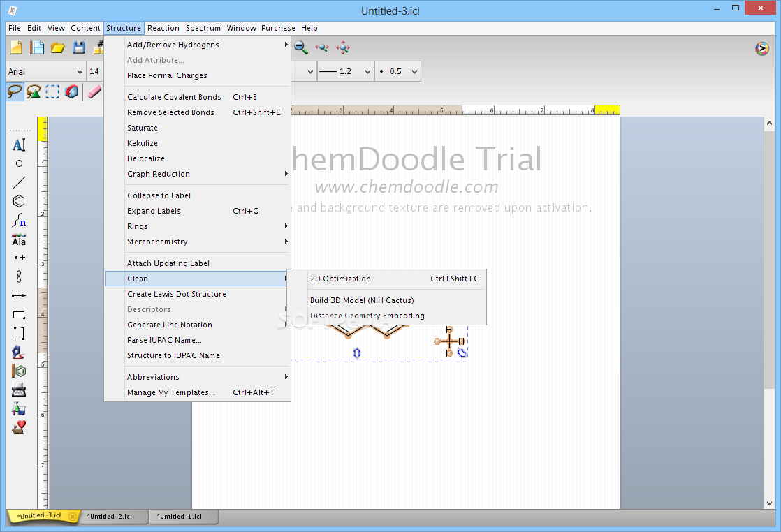Select the pink eraser tool

[x=94, y=91]
